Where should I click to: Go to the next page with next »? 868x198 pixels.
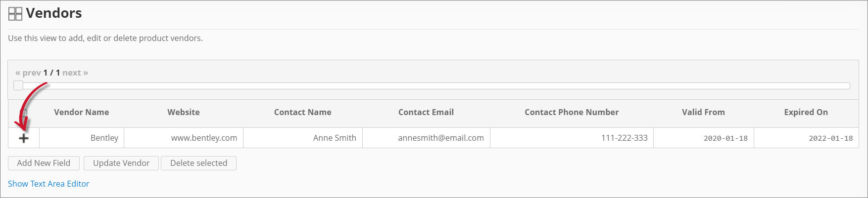pyautogui.click(x=75, y=73)
